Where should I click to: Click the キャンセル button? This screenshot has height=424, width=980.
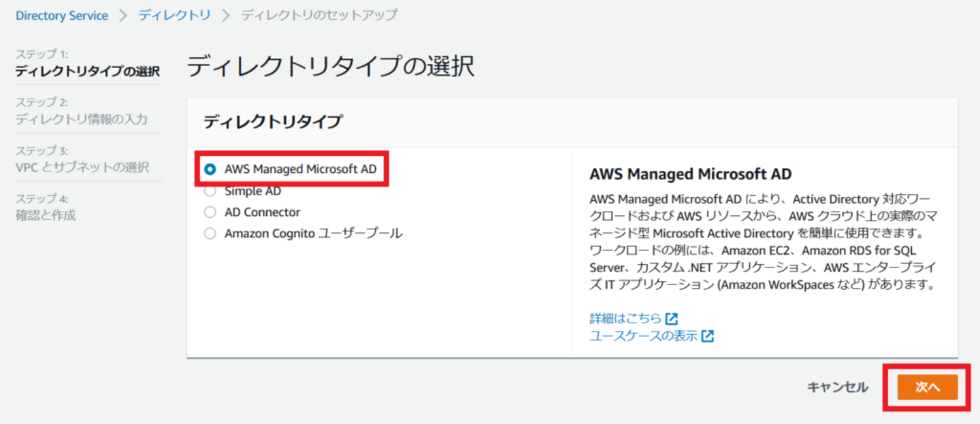(837, 387)
